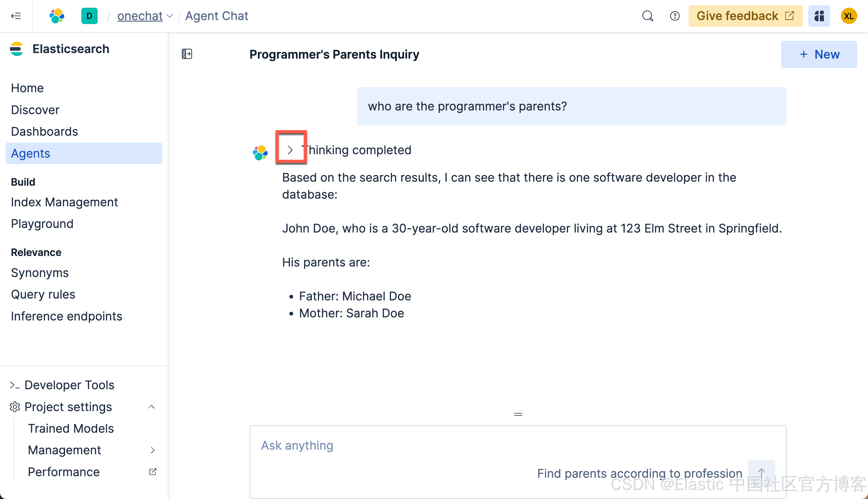This screenshot has height=499, width=868.
Task: Click the Project settings label
Action: pos(68,407)
